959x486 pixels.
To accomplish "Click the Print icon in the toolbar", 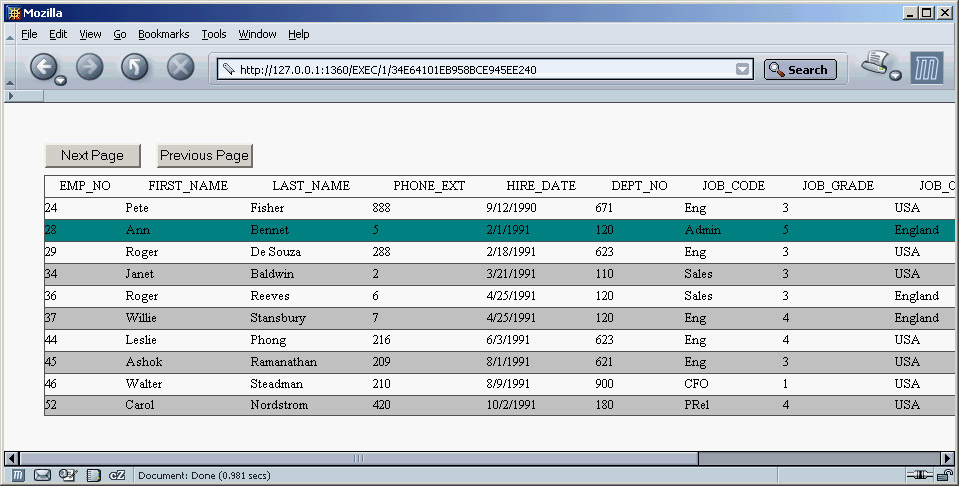I will [x=874, y=64].
